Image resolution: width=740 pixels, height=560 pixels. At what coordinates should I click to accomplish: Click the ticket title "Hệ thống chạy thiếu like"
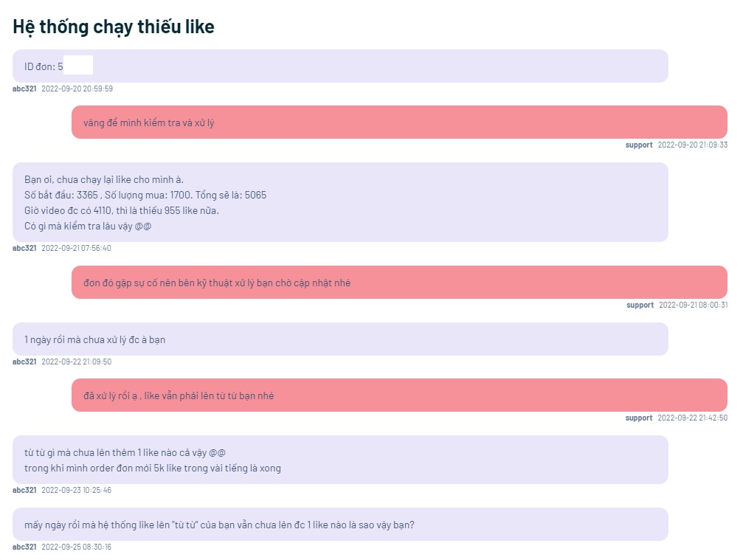pos(114,27)
